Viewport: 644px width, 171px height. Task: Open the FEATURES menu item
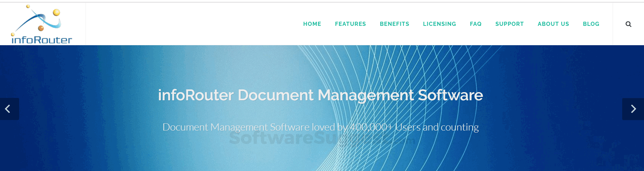tap(350, 24)
